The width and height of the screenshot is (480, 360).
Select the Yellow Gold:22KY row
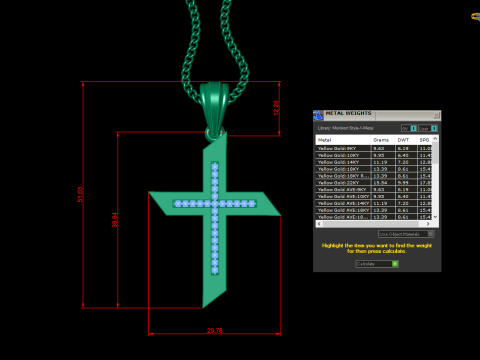tap(374, 183)
